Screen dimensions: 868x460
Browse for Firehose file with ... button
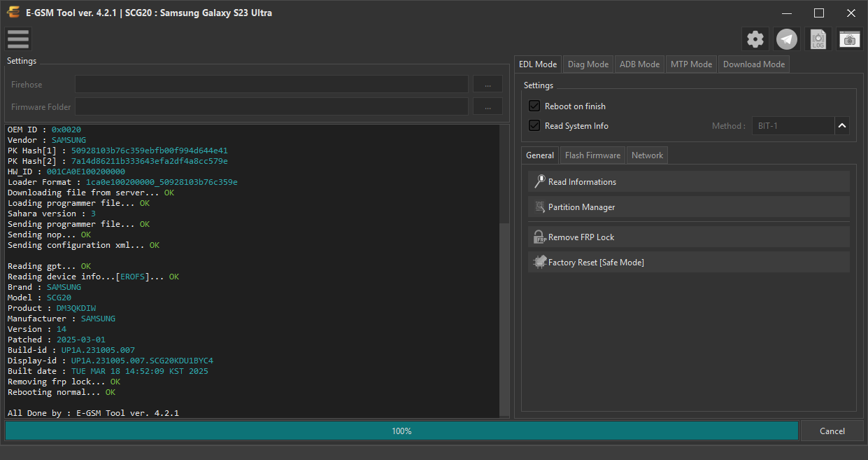coord(488,84)
